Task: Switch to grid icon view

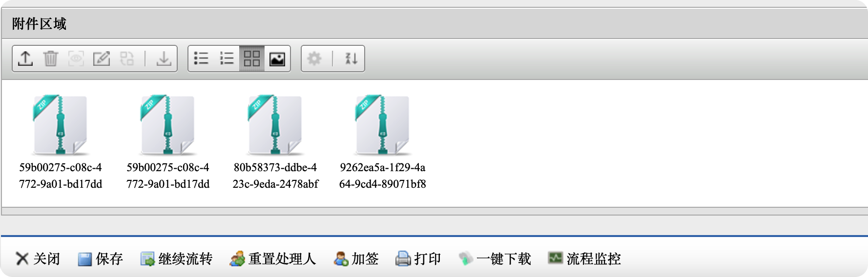Action: [x=252, y=59]
